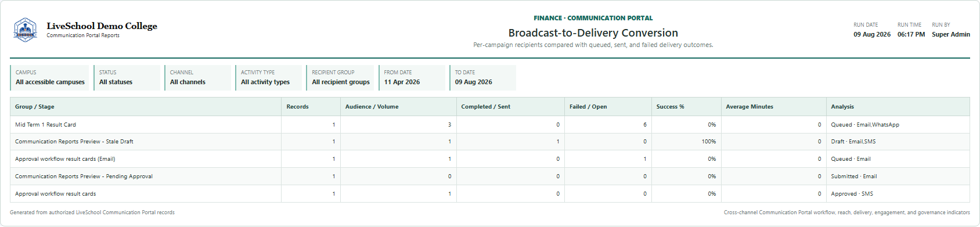Click the From Date 11 Apr 2026 field
Viewport: 980px width, 227px height.
(x=412, y=78)
